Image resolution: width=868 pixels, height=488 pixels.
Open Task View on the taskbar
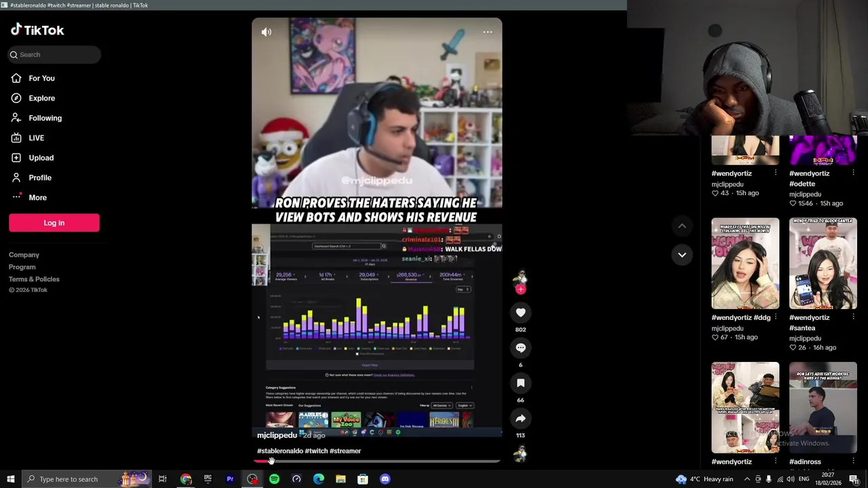[163, 479]
